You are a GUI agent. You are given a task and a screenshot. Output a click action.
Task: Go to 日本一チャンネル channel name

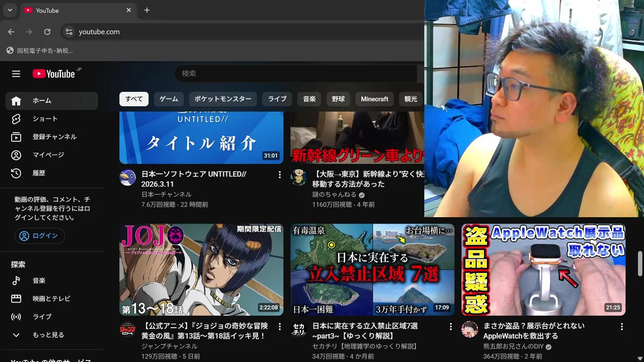click(x=167, y=195)
